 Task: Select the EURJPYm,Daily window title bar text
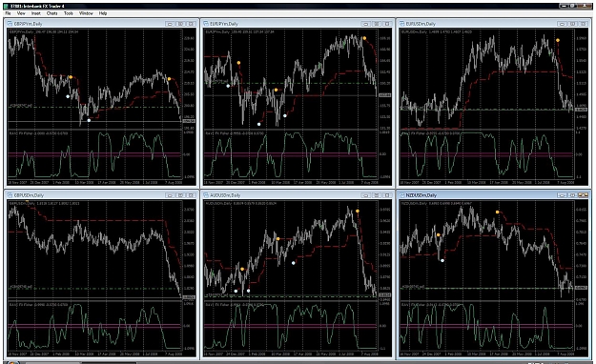coord(224,24)
